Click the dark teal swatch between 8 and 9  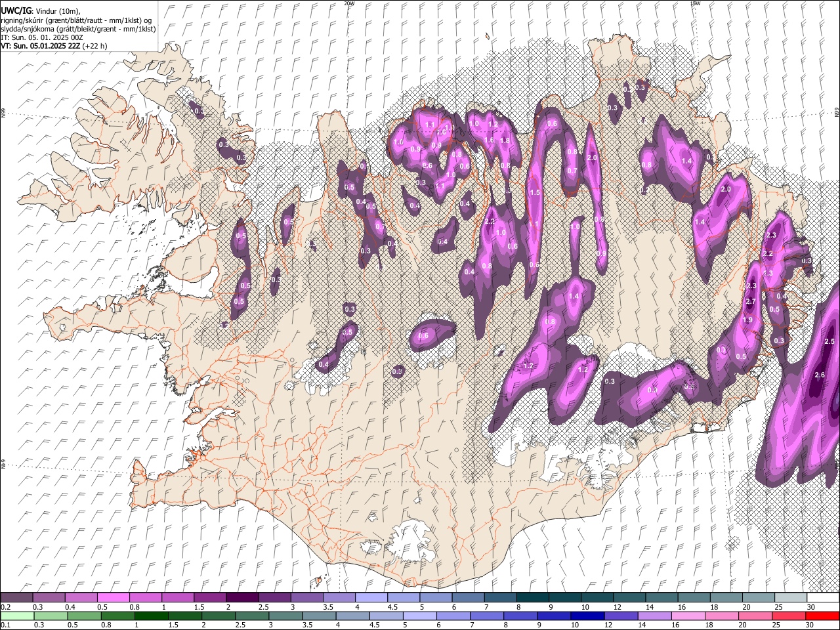click(532, 598)
